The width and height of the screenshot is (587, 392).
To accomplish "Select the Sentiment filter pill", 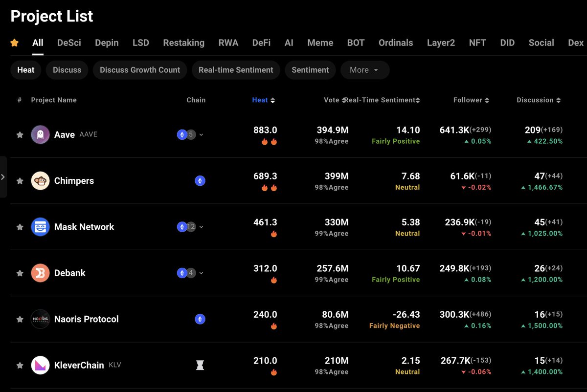I will click(x=310, y=70).
